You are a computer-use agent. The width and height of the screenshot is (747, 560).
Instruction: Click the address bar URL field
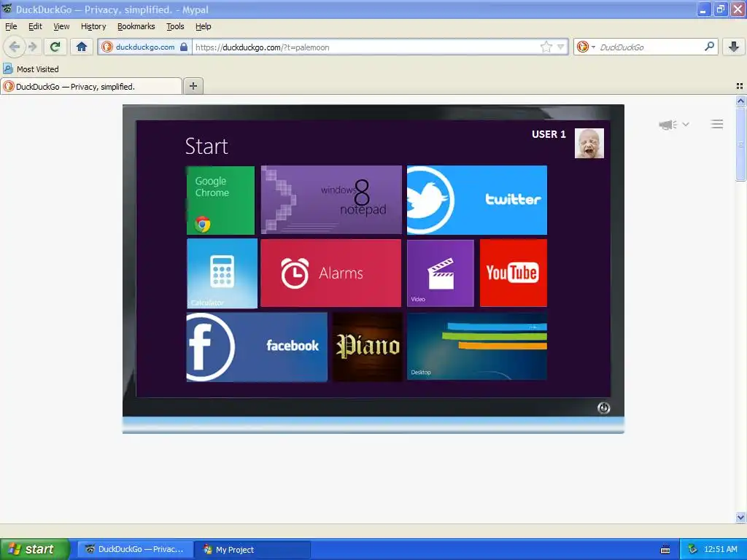[365, 47]
